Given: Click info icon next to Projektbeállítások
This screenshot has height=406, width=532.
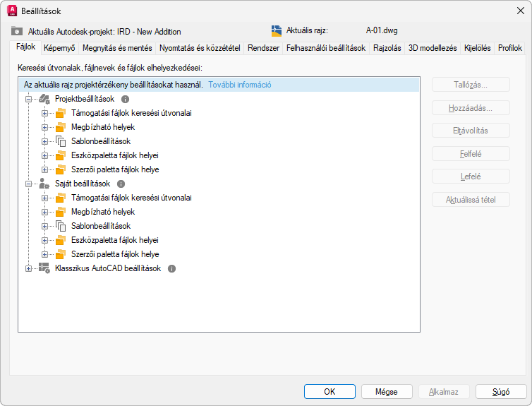Looking at the screenshot, I should pyautogui.click(x=126, y=100).
